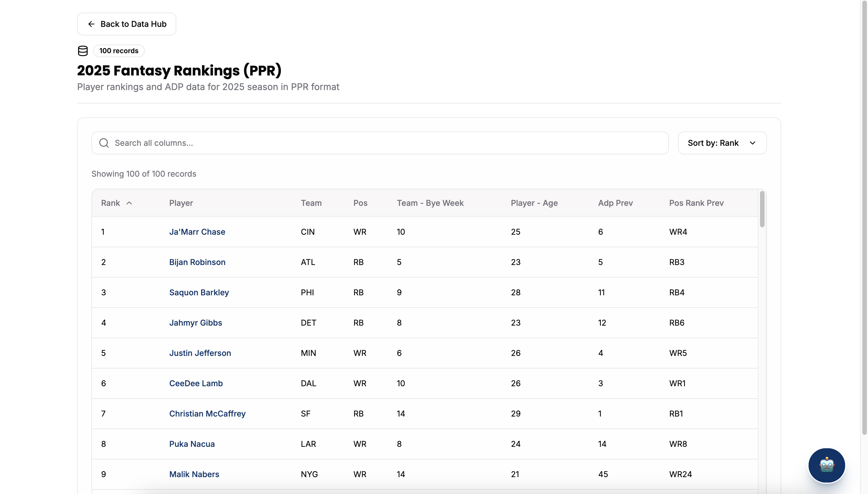Click DAL team cell
This screenshot has height=494, width=868.
(309, 383)
